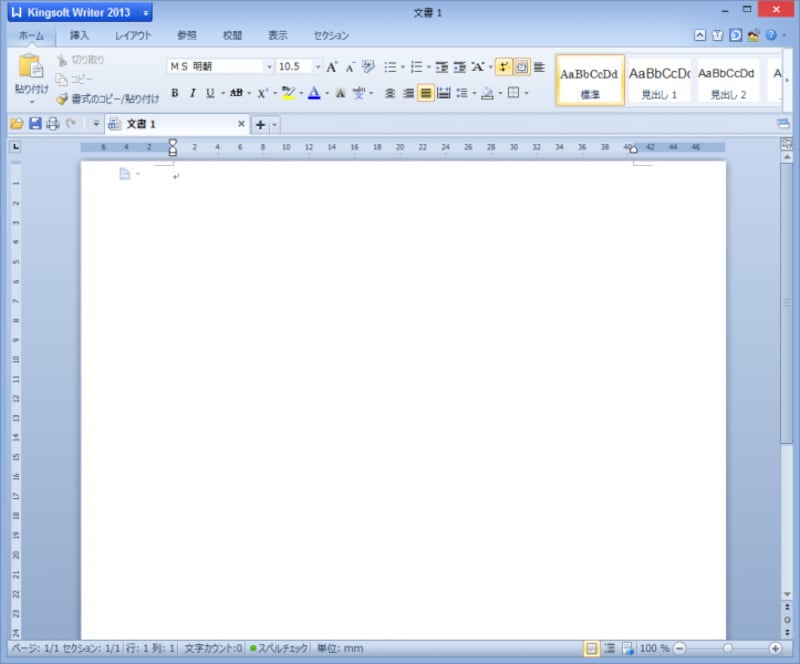
Task: Switch to the 挿入 ribbon tab
Action: tap(79, 35)
